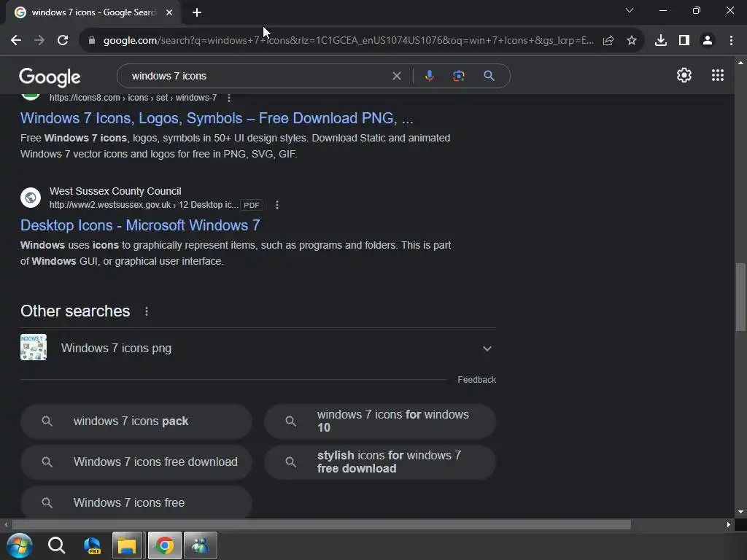
Task: Open a new browser tab
Action: 197,13
